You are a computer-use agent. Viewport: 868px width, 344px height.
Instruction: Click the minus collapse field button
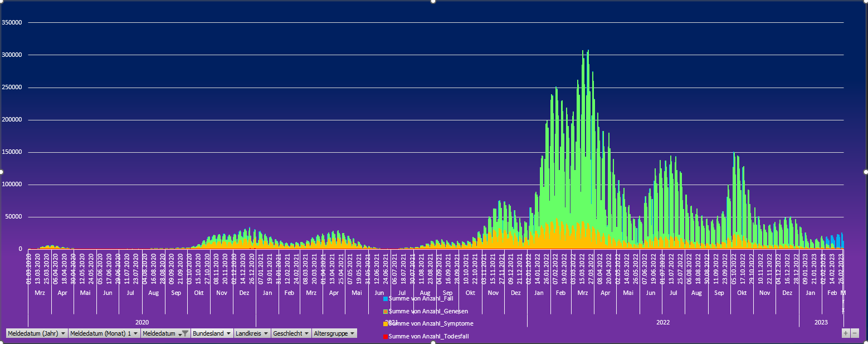coord(855,333)
